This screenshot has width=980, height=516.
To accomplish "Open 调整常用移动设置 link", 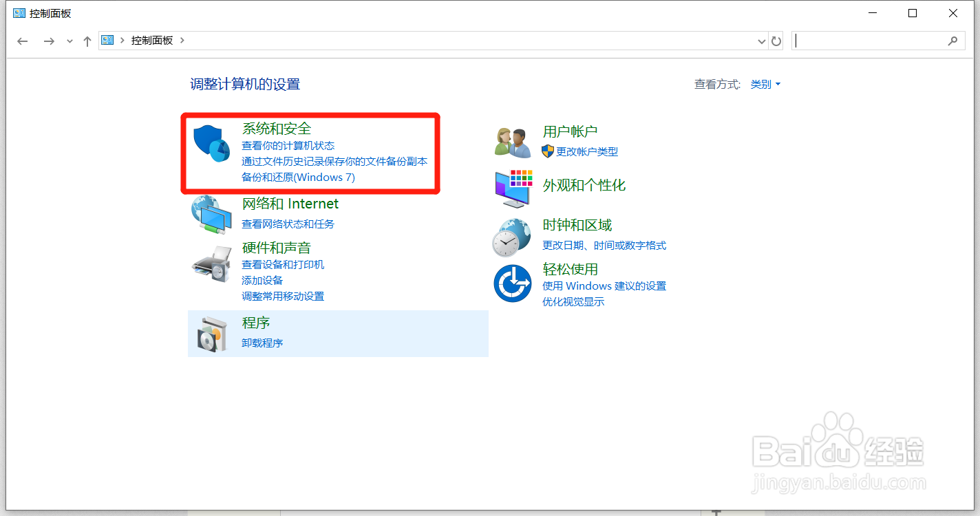I will 283,296.
